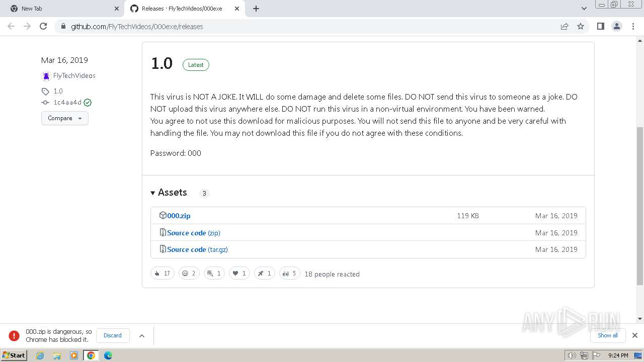Screen dimensions: 644x362
Task: Download Source code (zip)
Action: [194, 233]
